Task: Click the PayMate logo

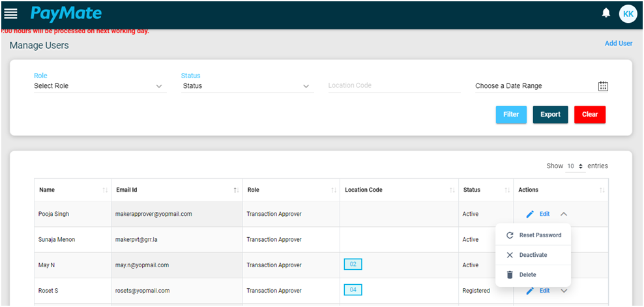Action: click(66, 14)
